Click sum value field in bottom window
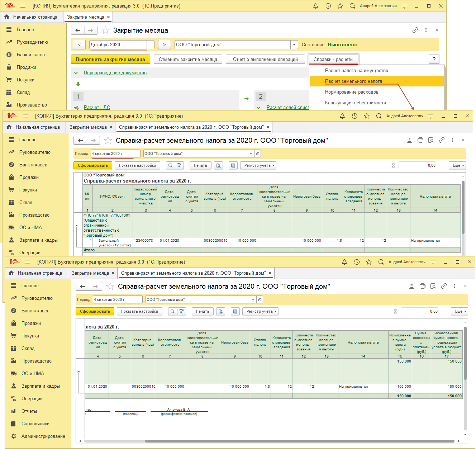Screen dimensions: 476x449 click(420, 311)
